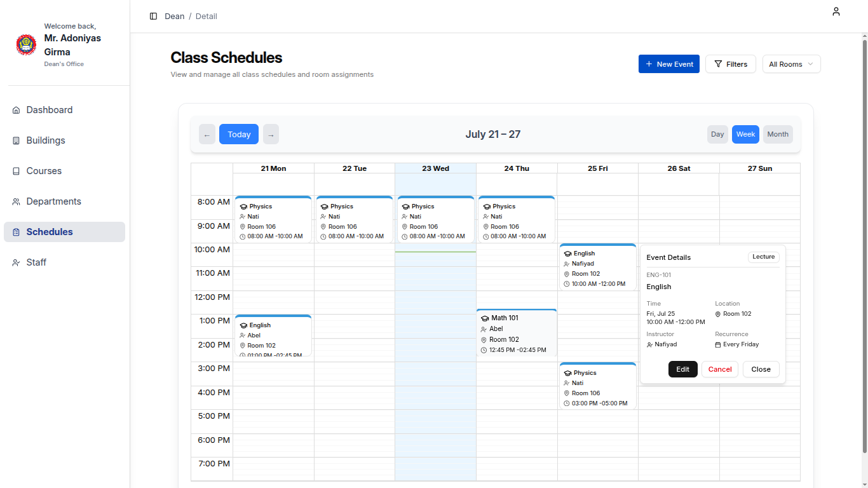Click the Buildings icon in sidebar

point(17,140)
